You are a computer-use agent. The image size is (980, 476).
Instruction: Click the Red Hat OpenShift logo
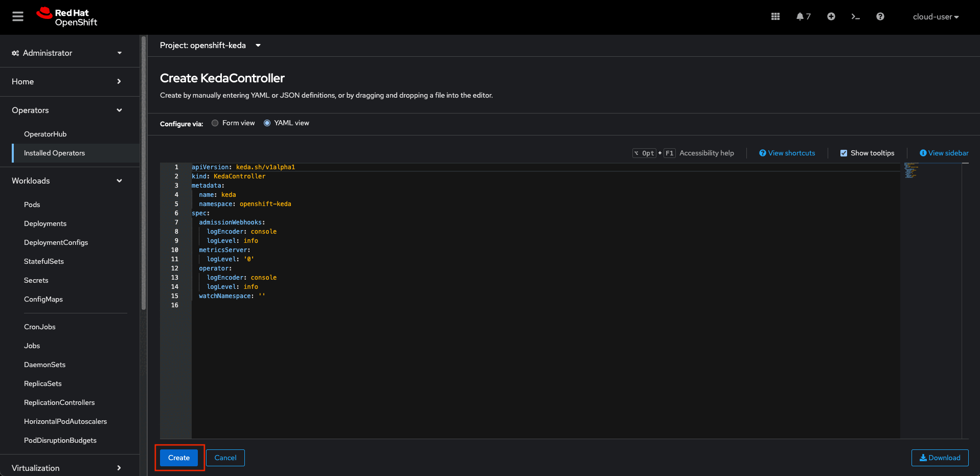coord(67,17)
